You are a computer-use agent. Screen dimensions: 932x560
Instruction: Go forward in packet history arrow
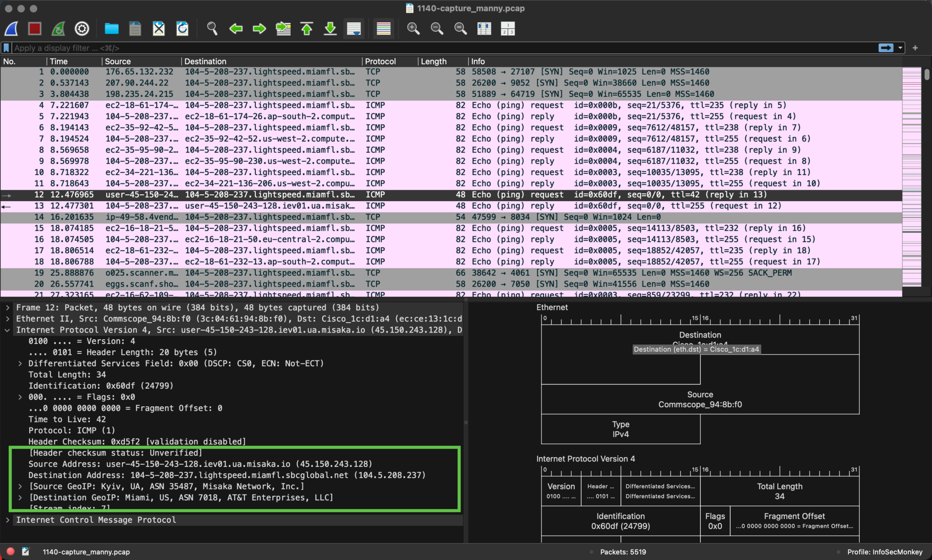pyautogui.click(x=259, y=29)
